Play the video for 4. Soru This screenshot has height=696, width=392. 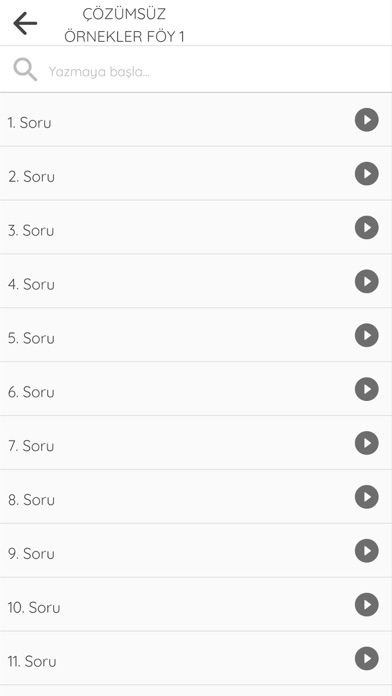[x=366, y=281]
